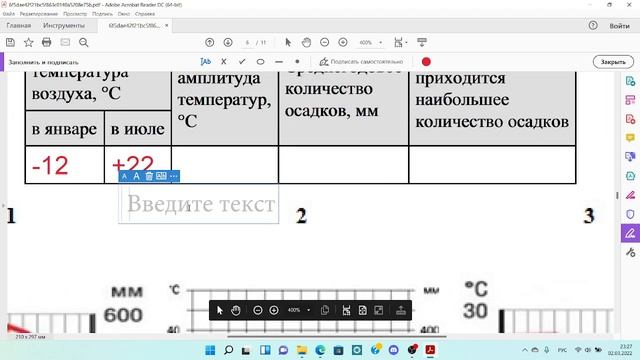
Task: Zoom out using the floating toolbar minus
Action: point(258,310)
